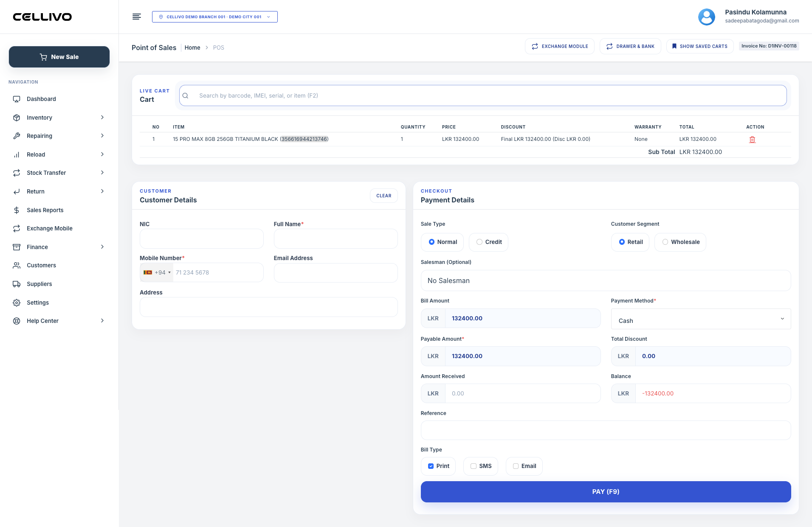Delete the 15 PRO MAX cart item
Image resolution: width=812 pixels, height=527 pixels.
point(752,140)
